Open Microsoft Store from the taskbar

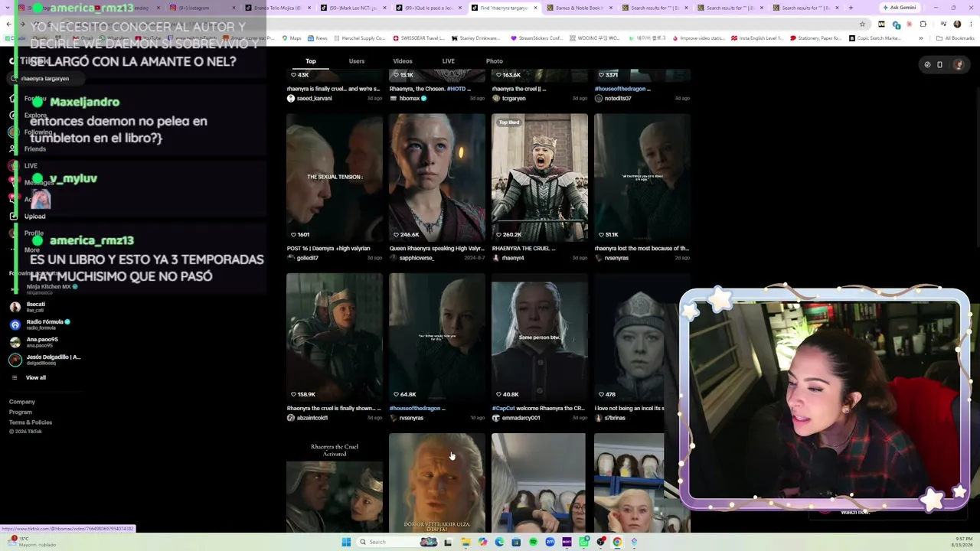(516, 542)
